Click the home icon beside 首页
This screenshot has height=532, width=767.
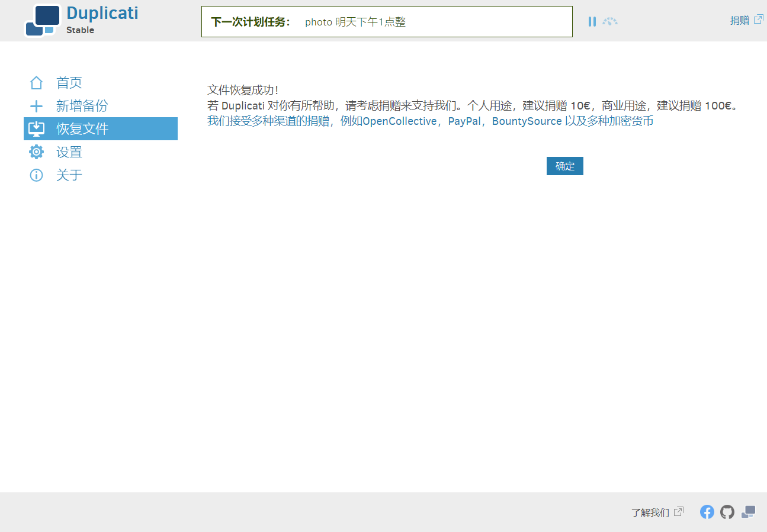(36, 83)
